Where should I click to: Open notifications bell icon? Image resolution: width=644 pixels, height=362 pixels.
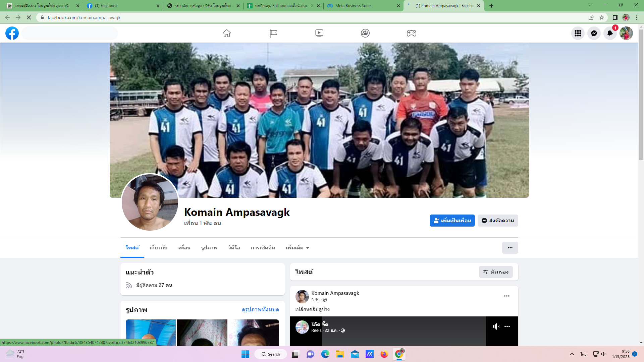click(x=610, y=33)
